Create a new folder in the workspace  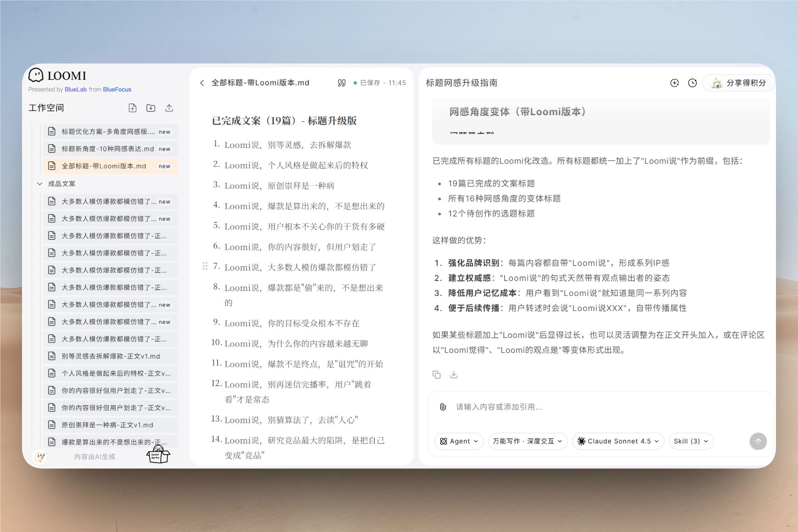[151, 108]
